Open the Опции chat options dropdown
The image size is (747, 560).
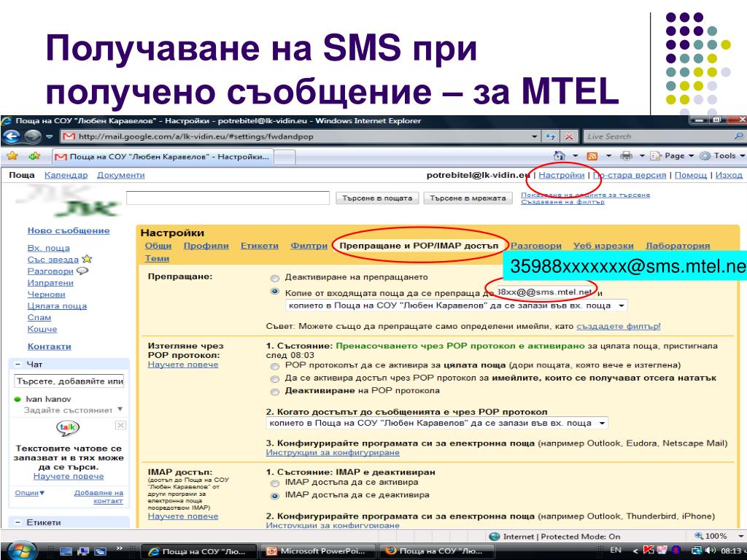[x=29, y=492]
